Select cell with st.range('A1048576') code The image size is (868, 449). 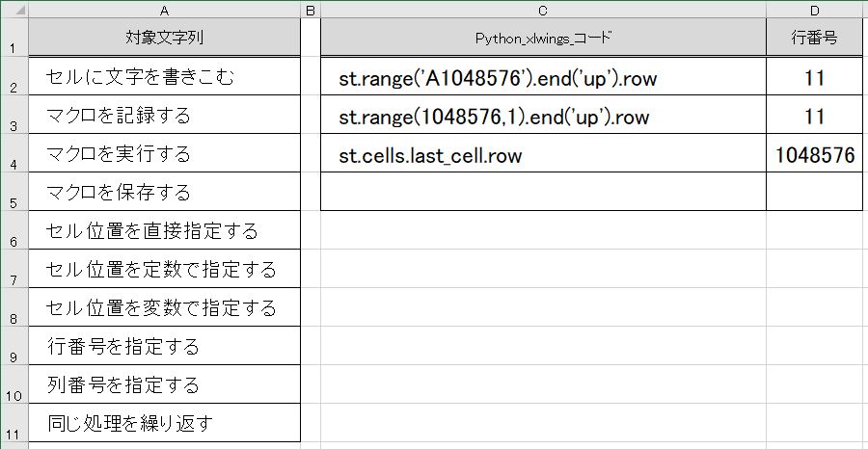pos(543,76)
